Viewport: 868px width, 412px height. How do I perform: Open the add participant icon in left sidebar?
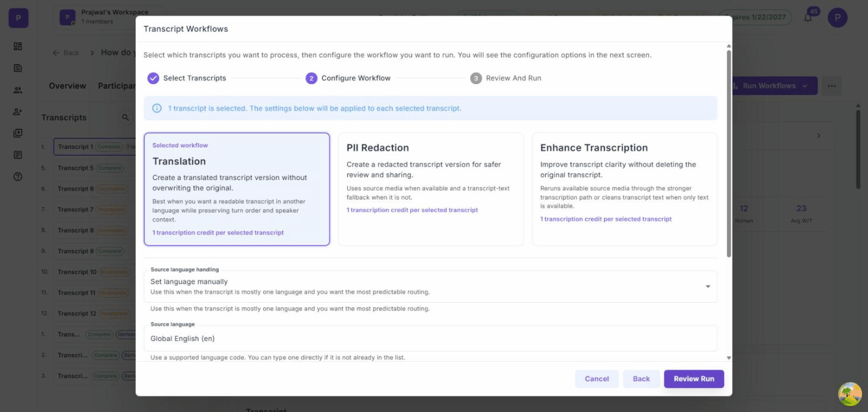pos(18,112)
